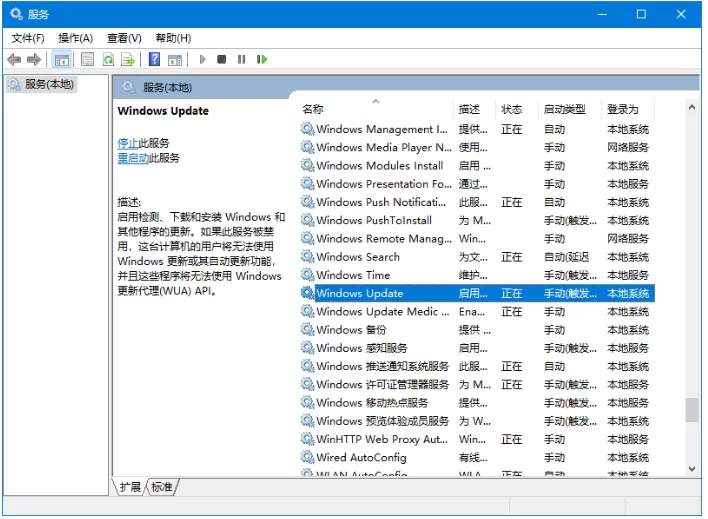
Task: Click gear icon of Windows Time row
Action: point(307,275)
